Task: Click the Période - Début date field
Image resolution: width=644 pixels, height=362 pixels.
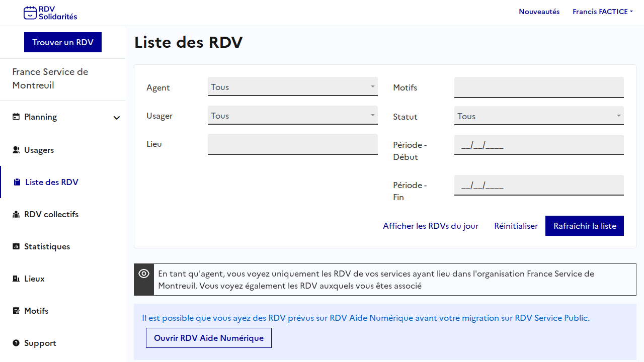Action: (x=539, y=145)
